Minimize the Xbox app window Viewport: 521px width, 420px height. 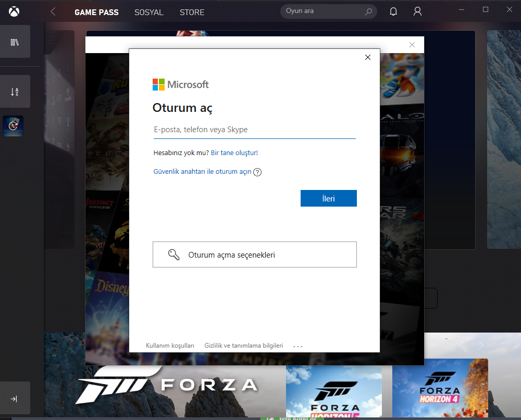pyautogui.click(x=461, y=10)
